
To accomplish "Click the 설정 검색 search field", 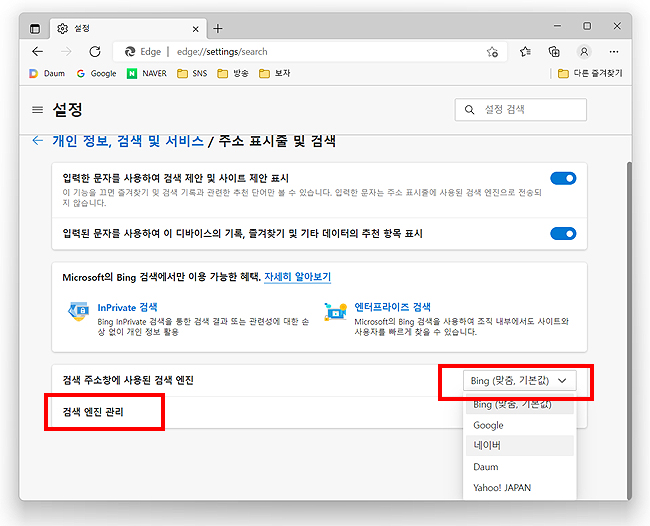I will click(x=521, y=109).
